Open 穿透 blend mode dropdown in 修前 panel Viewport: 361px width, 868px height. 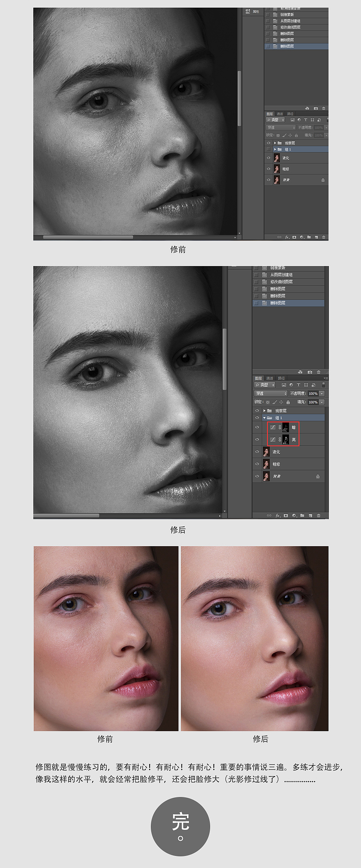(x=281, y=127)
